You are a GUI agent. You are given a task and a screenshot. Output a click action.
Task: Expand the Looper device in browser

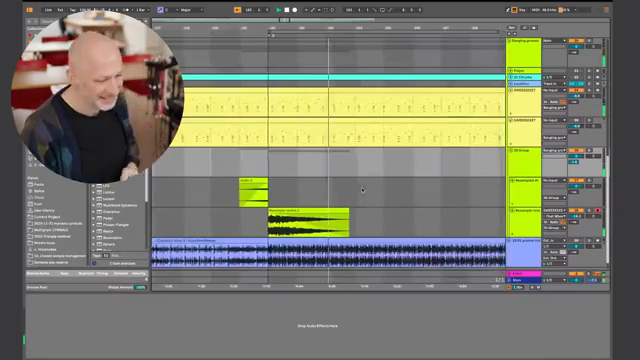[x=93, y=199]
